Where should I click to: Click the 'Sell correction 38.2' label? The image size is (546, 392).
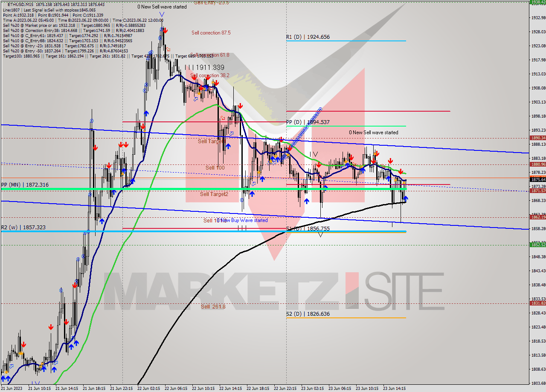coord(210,75)
